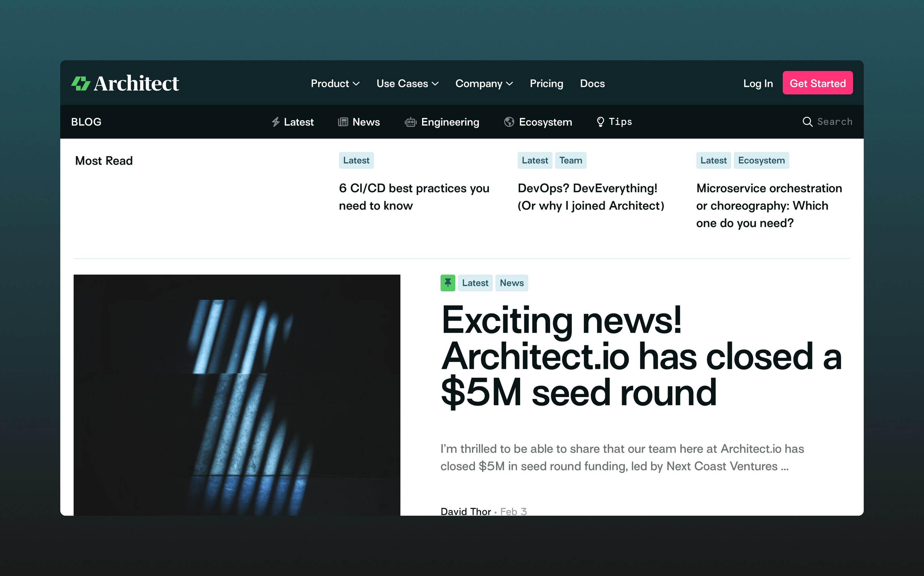Expand the Product dropdown menu
Image resolution: width=924 pixels, height=576 pixels.
point(335,84)
